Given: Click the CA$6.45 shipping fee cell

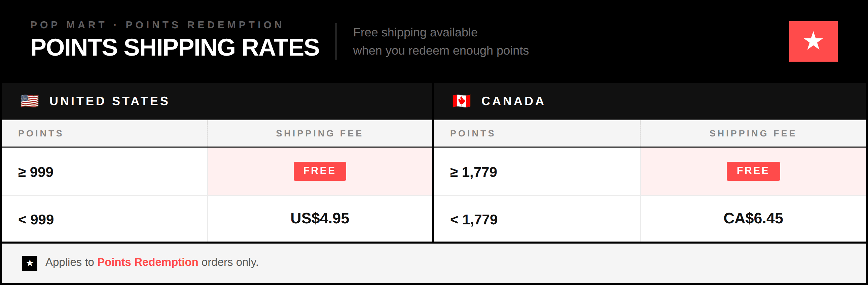Looking at the screenshot, I should (753, 219).
